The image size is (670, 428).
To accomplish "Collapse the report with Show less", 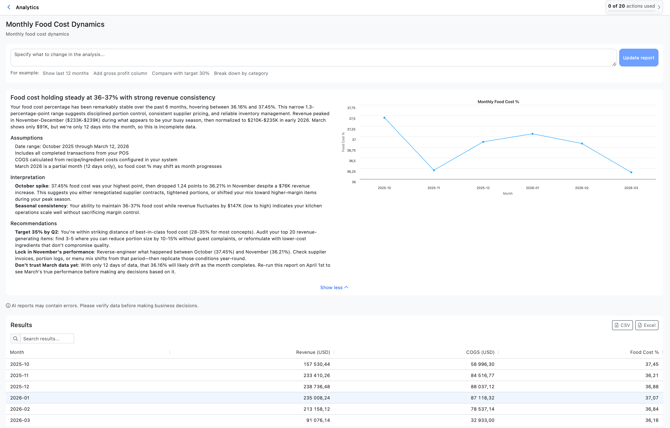I will [334, 287].
